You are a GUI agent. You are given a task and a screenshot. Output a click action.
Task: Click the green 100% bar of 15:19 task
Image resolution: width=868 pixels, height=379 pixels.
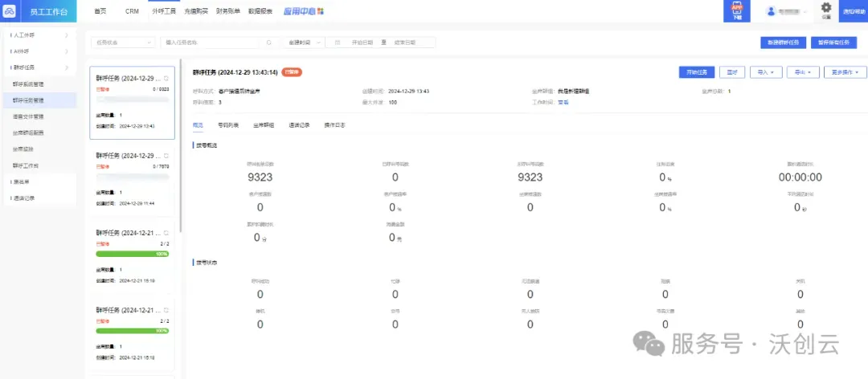pos(133,254)
